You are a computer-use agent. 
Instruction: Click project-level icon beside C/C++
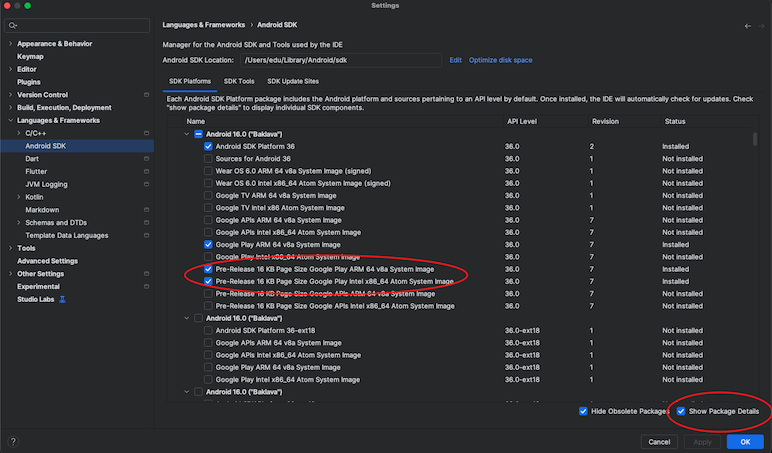[146, 133]
